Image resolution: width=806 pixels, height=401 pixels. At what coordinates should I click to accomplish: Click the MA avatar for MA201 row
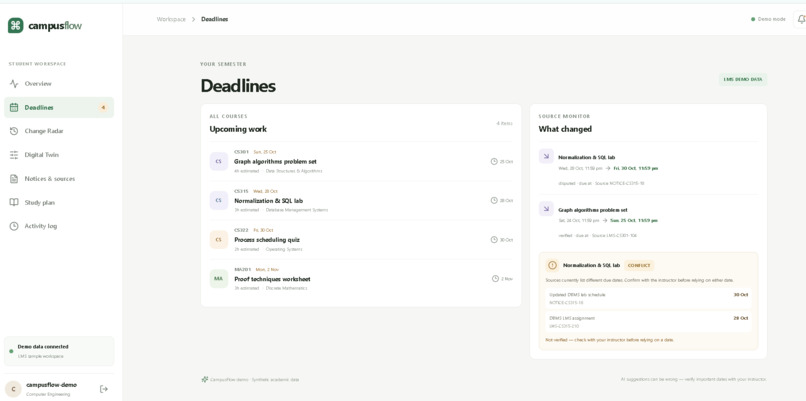point(218,279)
